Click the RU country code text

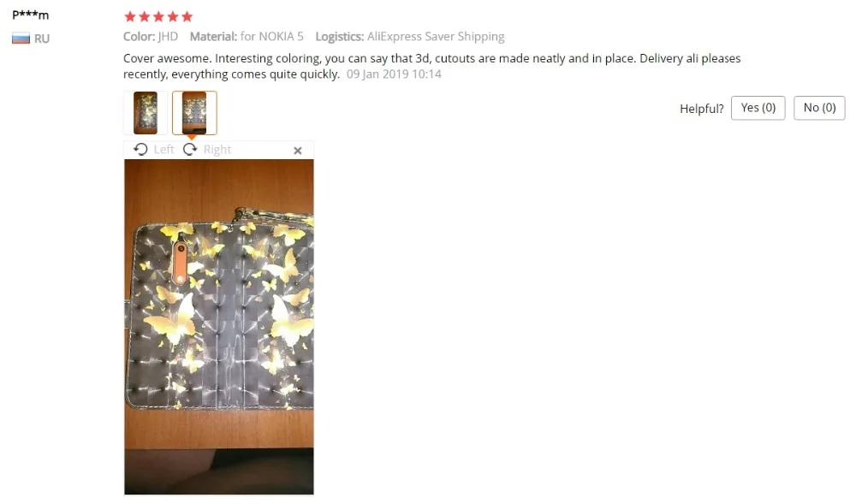tap(42, 39)
